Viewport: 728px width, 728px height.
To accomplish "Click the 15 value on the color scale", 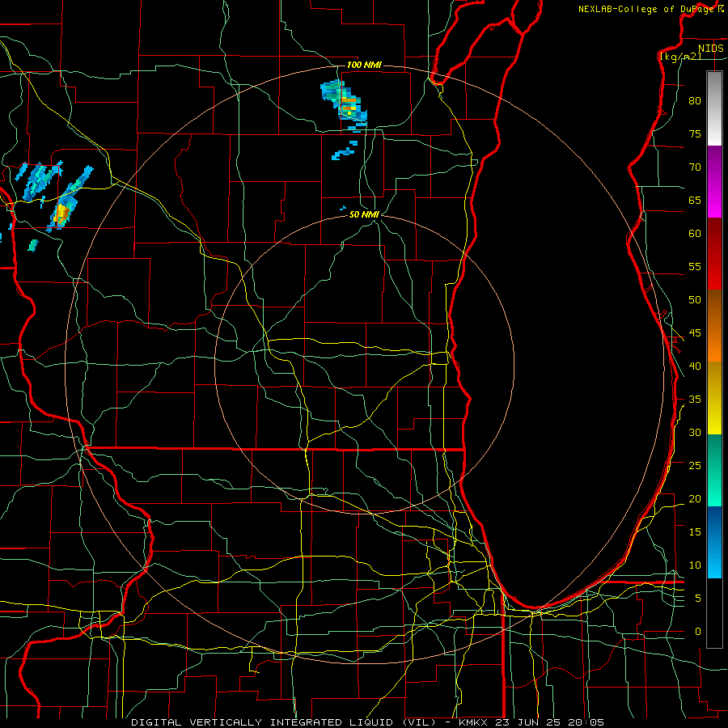I will 695,532.
